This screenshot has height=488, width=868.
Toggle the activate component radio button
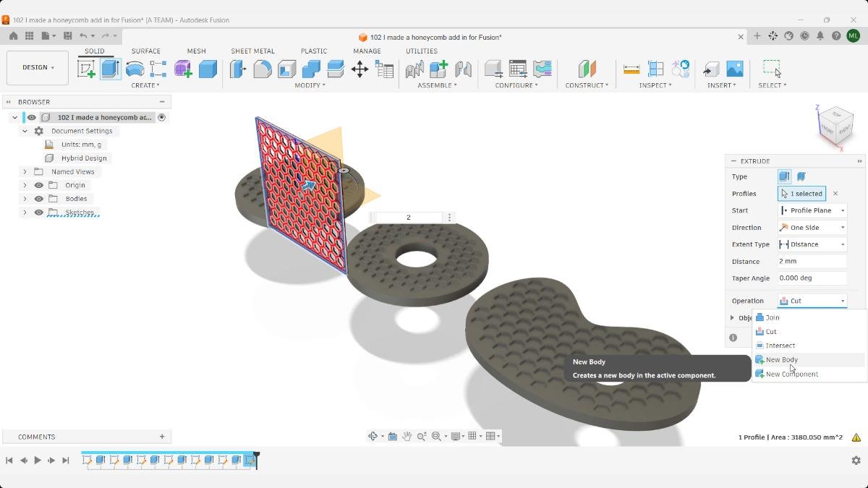(x=162, y=117)
